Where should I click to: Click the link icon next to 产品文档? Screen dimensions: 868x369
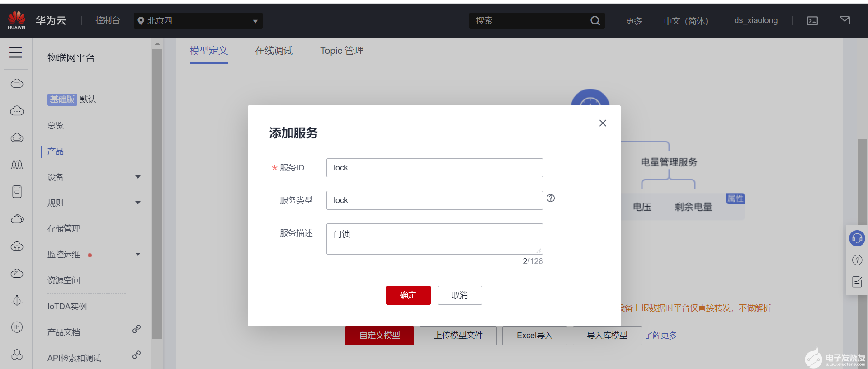pyautogui.click(x=137, y=329)
